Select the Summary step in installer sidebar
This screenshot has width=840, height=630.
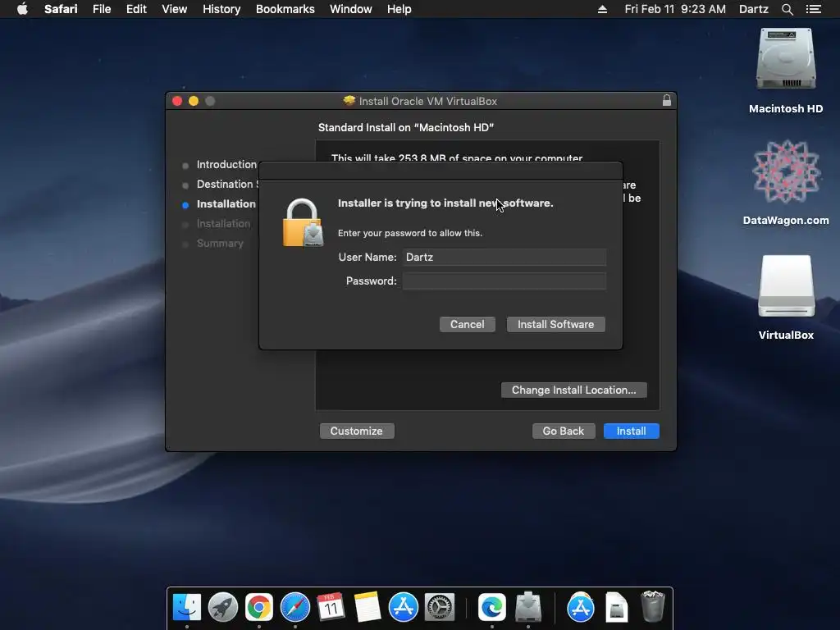220,243
